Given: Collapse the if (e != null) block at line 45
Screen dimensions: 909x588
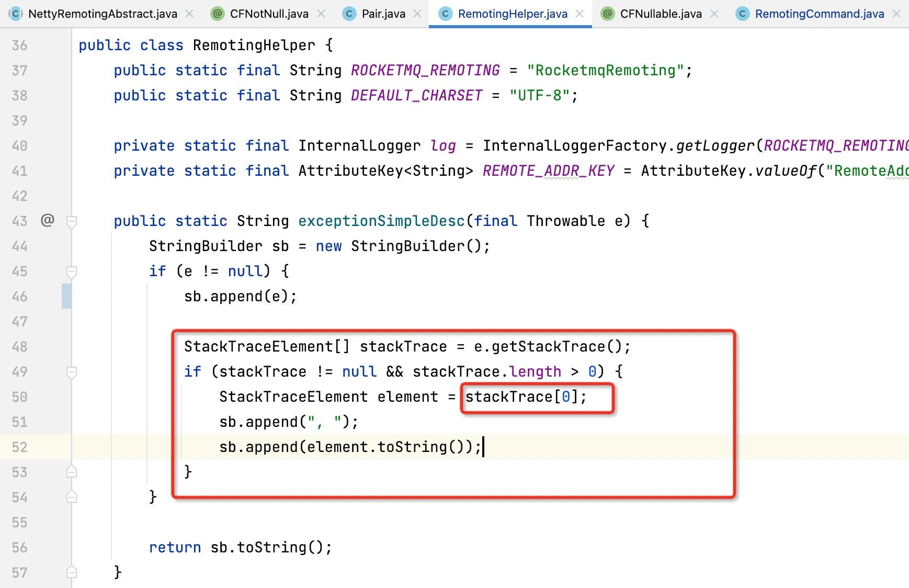Looking at the screenshot, I should pyautogui.click(x=72, y=272).
